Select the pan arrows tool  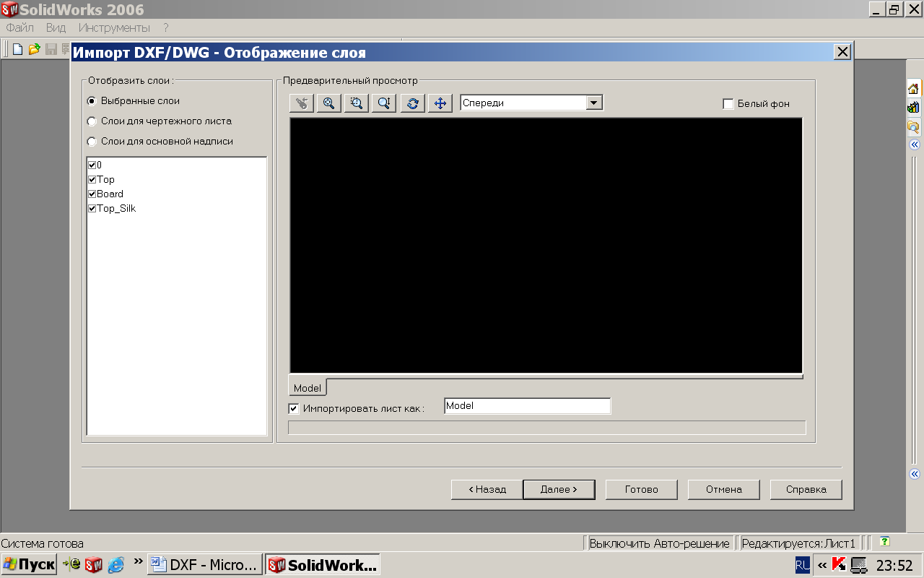pos(440,103)
